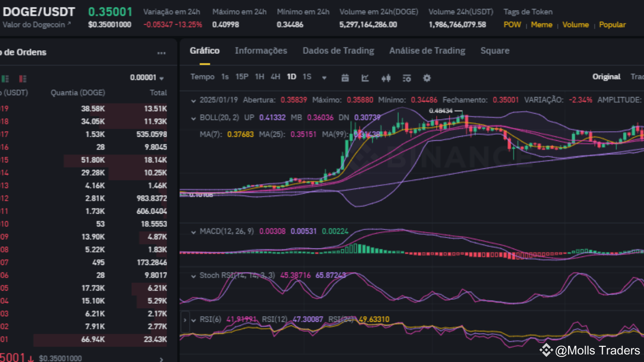Select the order row with quantity 66.94K
Viewport: 644px width, 362px height.
pos(84,339)
